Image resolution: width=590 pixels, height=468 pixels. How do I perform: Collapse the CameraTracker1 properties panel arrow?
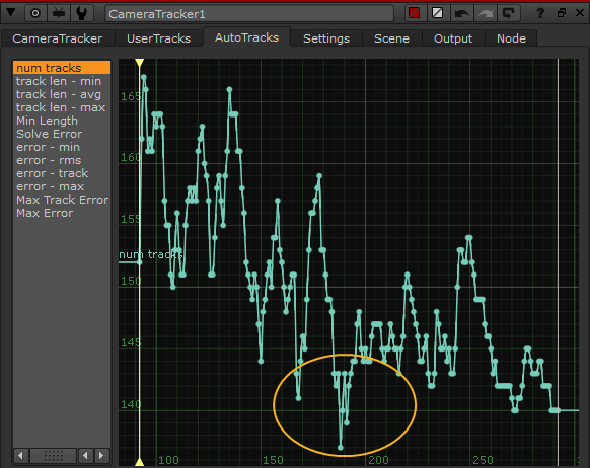pos(11,13)
